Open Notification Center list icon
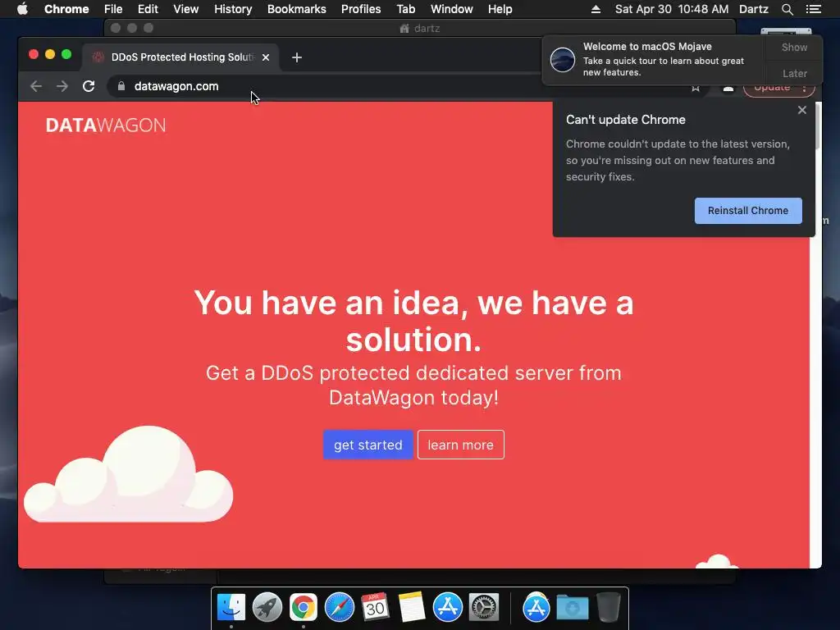 click(x=813, y=9)
